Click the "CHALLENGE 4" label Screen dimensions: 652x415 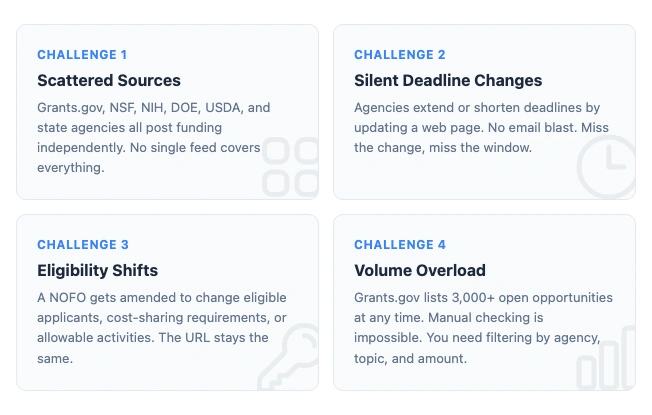tap(400, 245)
